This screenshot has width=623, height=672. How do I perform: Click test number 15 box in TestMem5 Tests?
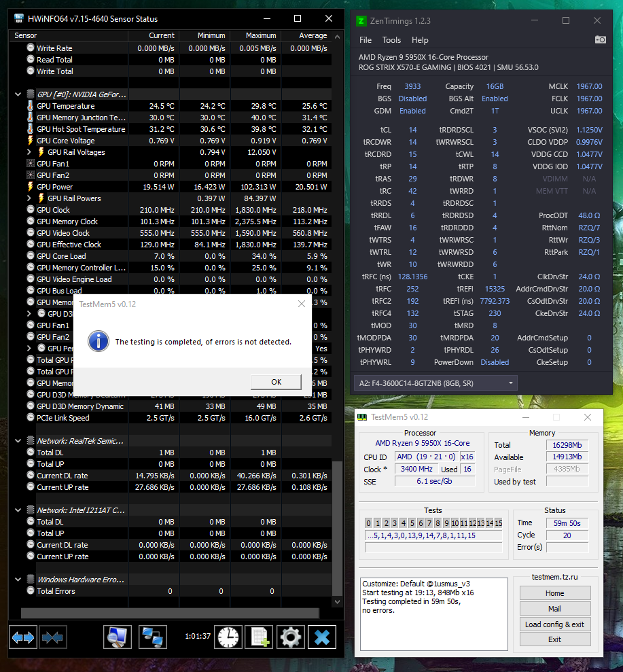tap(498, 523)
